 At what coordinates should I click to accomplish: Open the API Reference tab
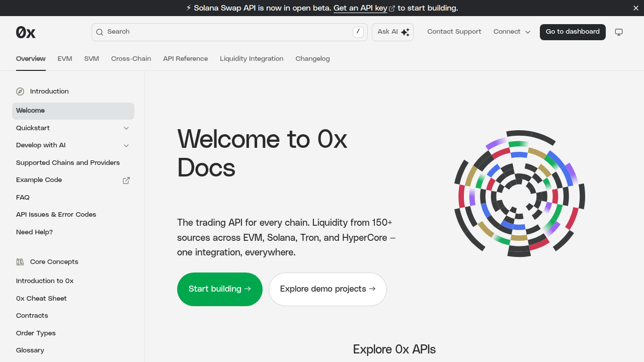185,59
